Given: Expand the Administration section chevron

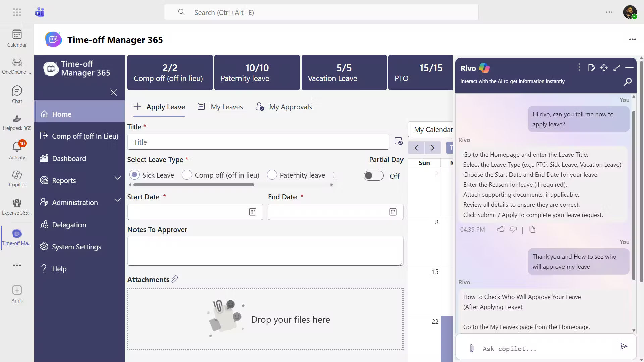Looking at the screenshot, I should pyautogui.click(x=117, y=200).
